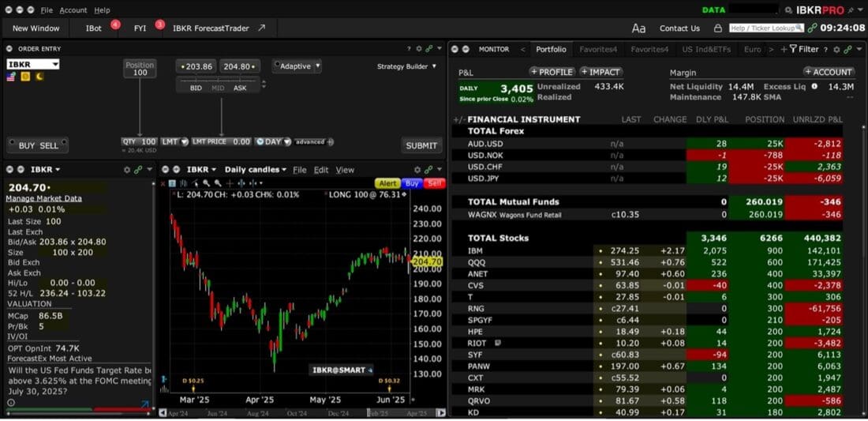
Task: Open the chart View menu
Action: (x=345, y=170)
